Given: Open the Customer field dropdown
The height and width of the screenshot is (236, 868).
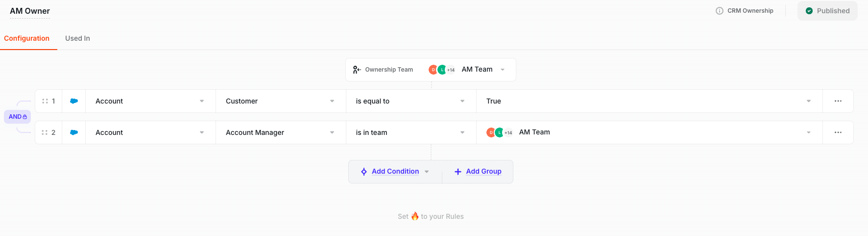Looking at the screenshot, I should 281,101.
